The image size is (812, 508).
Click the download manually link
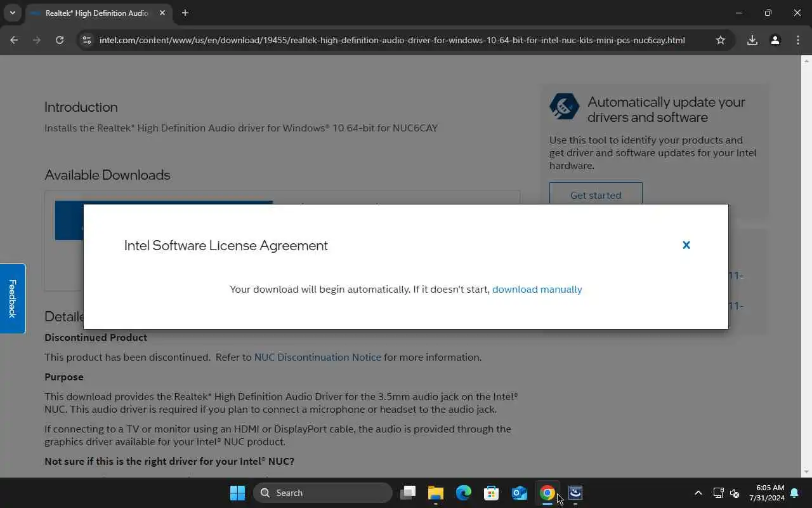[537, 289]
